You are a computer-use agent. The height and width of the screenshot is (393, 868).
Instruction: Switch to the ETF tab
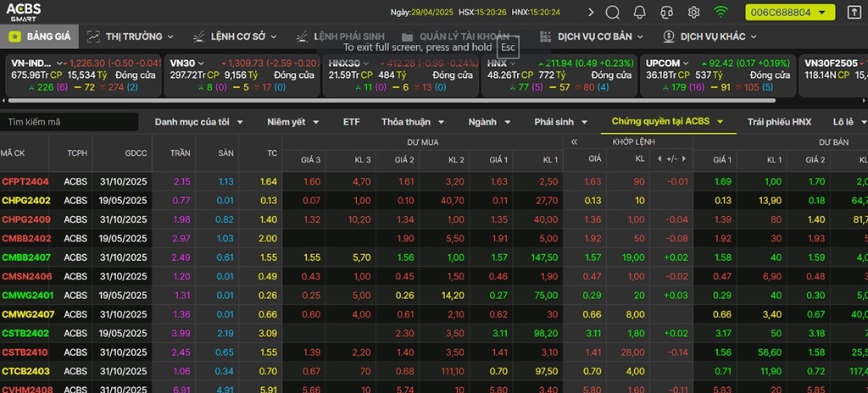pyautogui.click(x=351, y=122)
